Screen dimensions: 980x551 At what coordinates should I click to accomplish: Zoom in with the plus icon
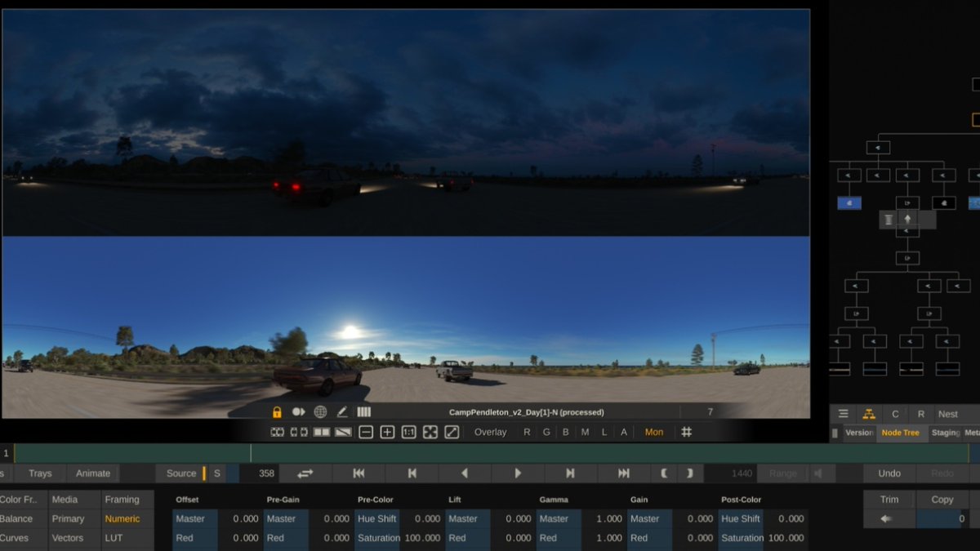tap(387, 432)
